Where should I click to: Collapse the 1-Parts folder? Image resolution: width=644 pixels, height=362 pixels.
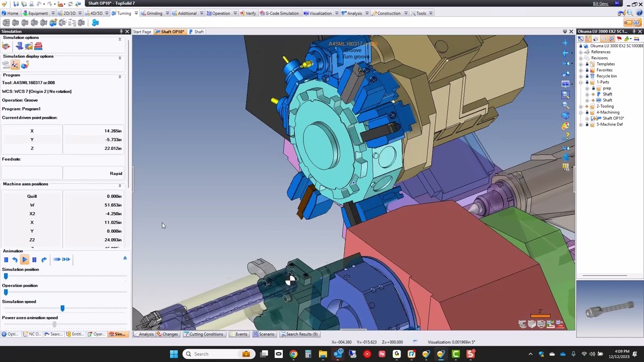tap(581, 82)
